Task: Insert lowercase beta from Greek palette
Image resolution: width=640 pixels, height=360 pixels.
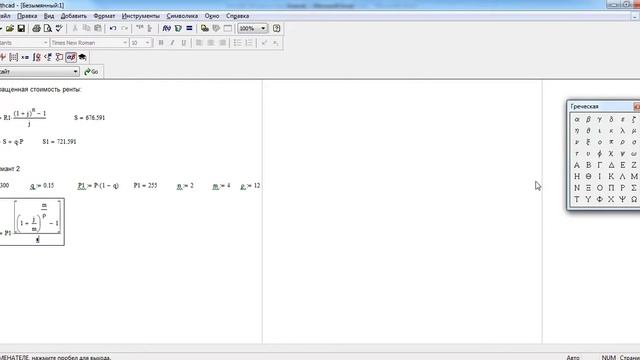Action: coord(588,120)
